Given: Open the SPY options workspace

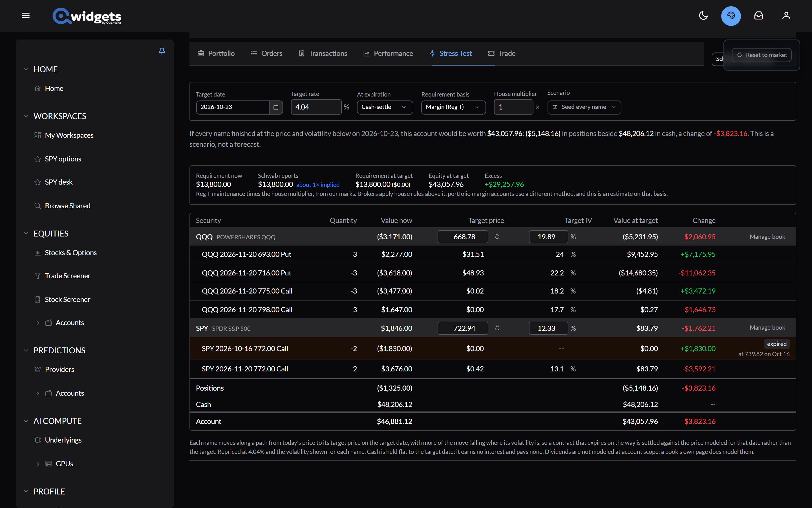Looking at the screenshot, I should 63,159.
